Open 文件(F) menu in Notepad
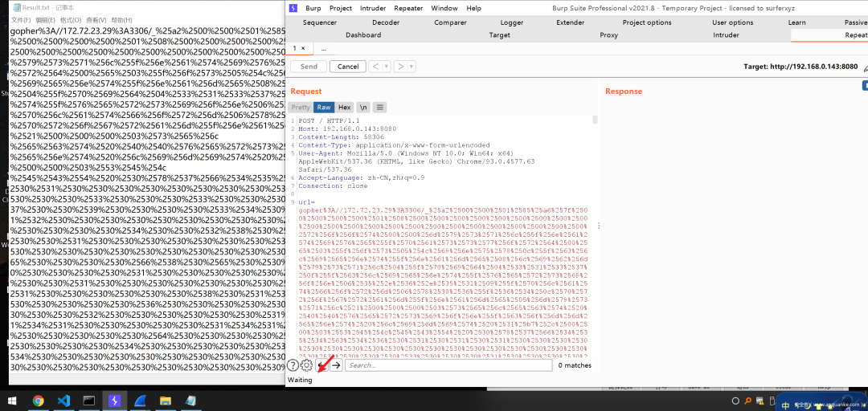This screenshot has height=411, width=868. click(x=20, y=20)
